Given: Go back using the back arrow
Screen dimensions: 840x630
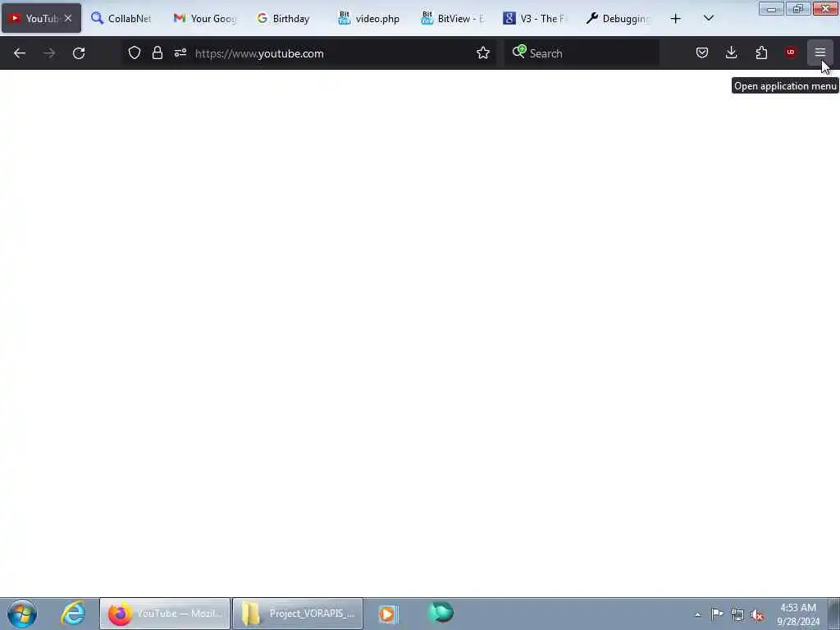Looking at the screenshot, I should [20, 53].
